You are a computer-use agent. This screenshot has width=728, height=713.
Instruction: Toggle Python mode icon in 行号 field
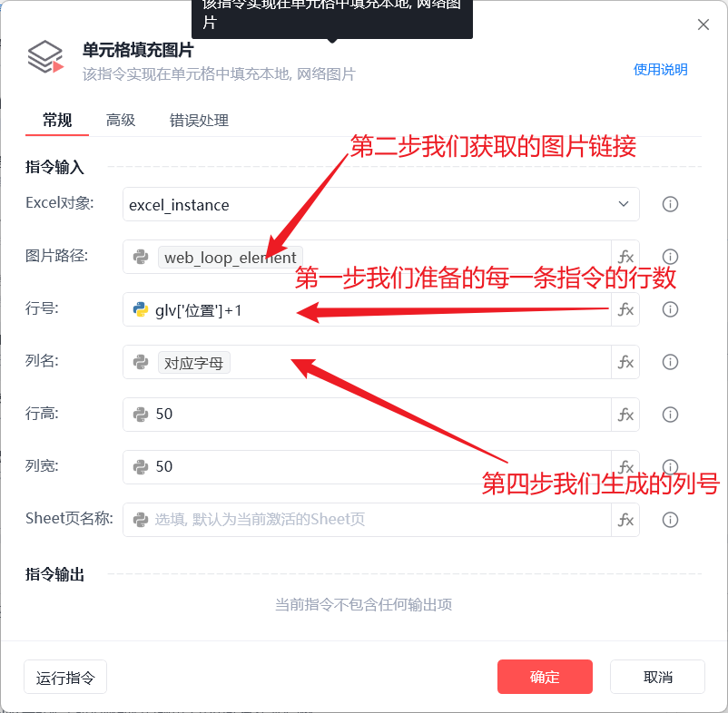coord(140,309)
